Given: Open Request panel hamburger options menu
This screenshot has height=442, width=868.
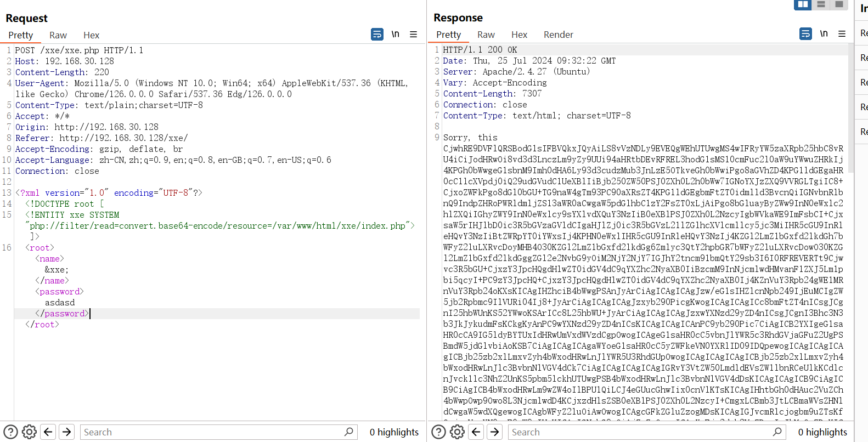Looking at the screenshot, I should (413, 35).
